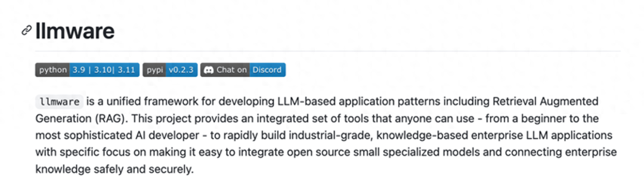Open the pypi v0.2.3 badge
The image size is (644, 189).
point(170,70)
